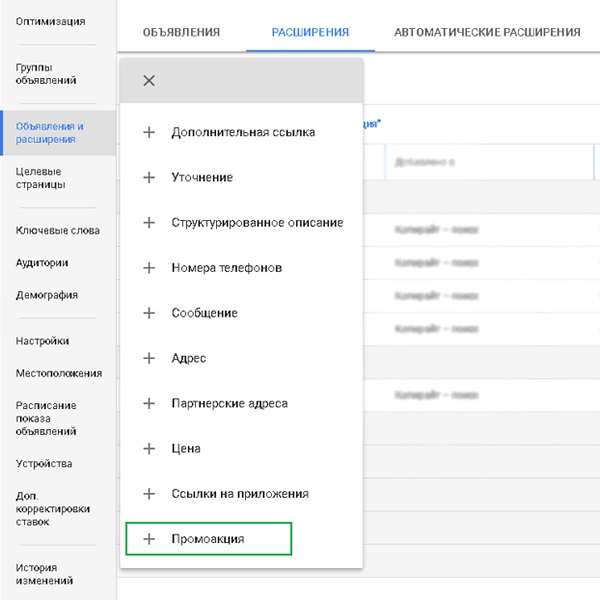Select the Расширения tab
Image resolution: width=600 pixels, height=600 pixels.
click(310, 32)
